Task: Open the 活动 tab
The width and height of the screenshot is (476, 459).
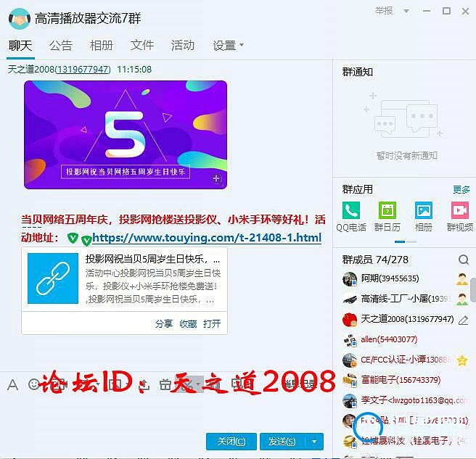Action: 182,46
